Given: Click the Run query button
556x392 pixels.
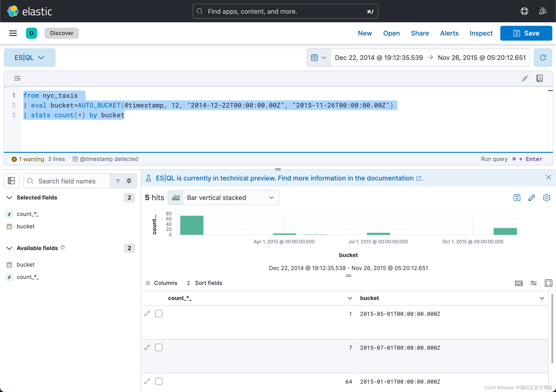Looking at the screenshot, I should pyautogui.click(x=494, y=159).
